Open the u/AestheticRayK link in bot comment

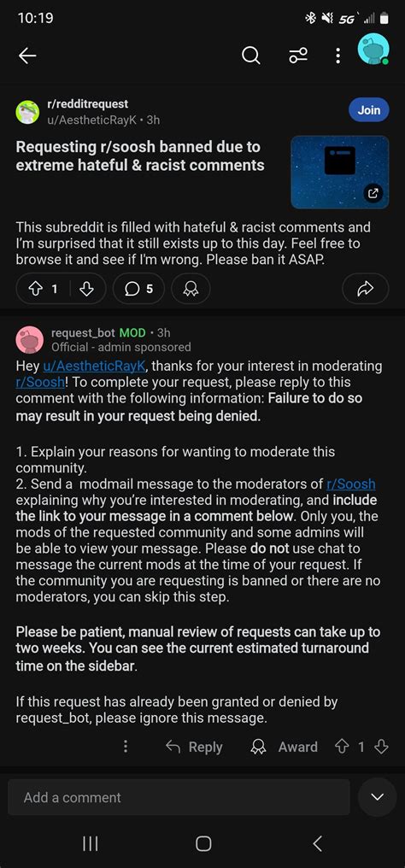[97, 366]
